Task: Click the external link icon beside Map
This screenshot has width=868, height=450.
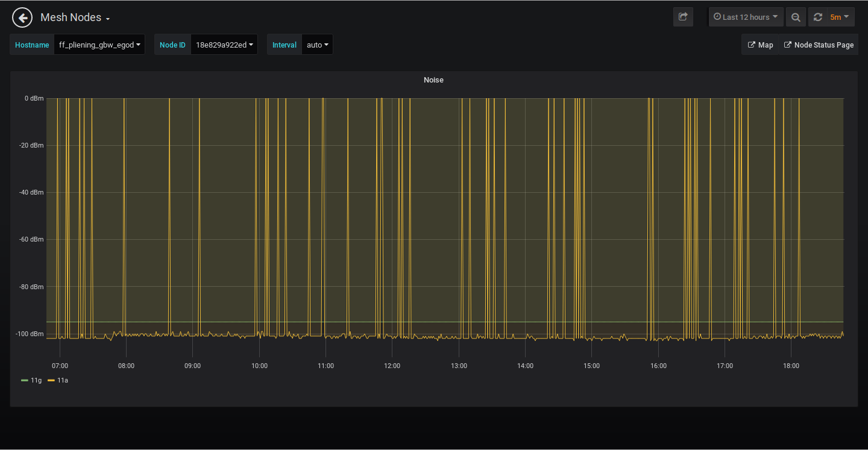Action: coord(751,45)
